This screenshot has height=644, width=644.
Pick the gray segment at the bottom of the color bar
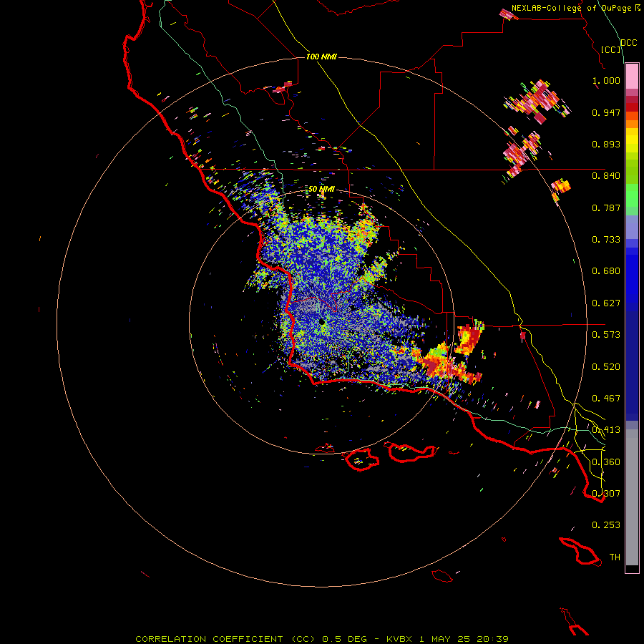pos(632,497)
